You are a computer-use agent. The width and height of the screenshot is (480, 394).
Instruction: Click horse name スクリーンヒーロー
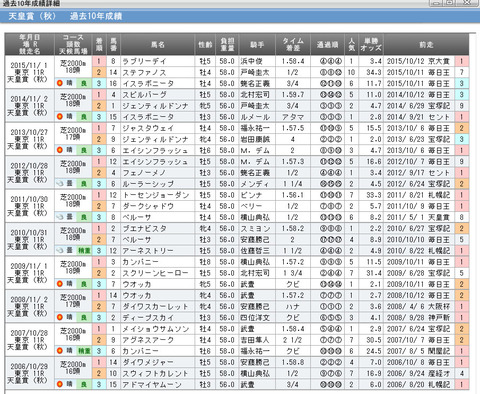pos(156,273)
